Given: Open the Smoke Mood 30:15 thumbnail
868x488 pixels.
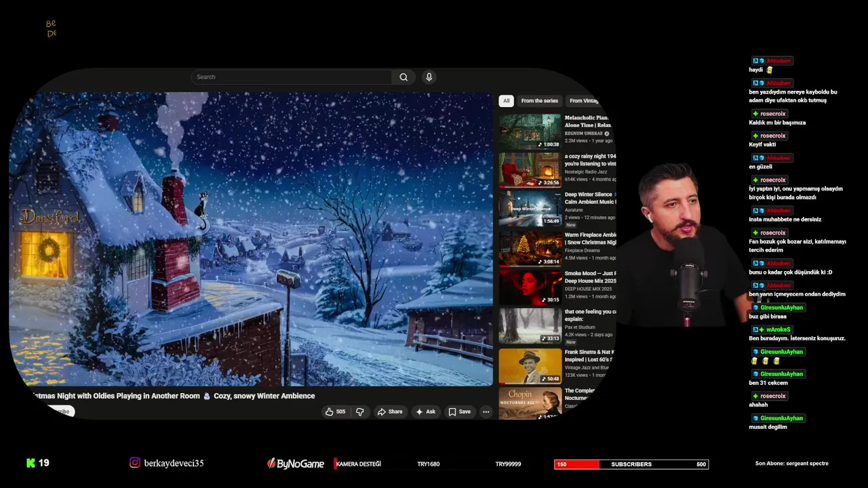Looking at the screenshot, I should click(530, 287).
